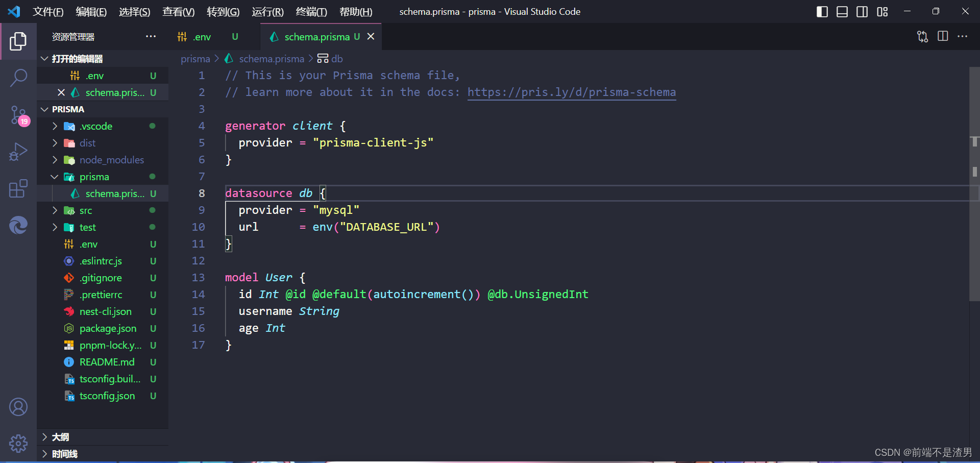Open the 终端(T) menu
The width and height of the screenshot is (980, 463).
(x=311, y=12)
